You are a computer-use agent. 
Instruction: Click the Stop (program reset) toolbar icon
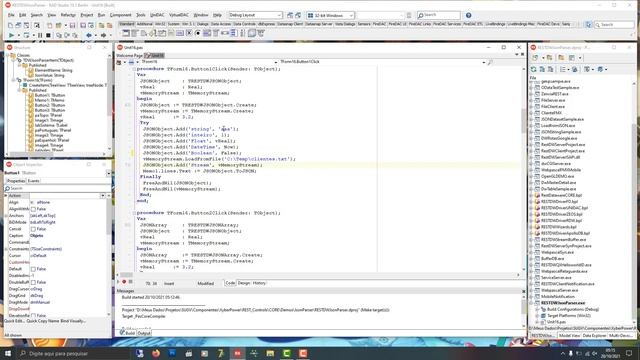[48, 36]
